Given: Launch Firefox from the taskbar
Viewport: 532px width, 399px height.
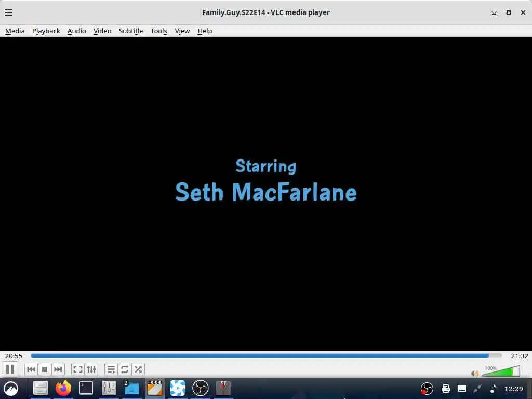Looking at the screenshot, I should point(63,388).
